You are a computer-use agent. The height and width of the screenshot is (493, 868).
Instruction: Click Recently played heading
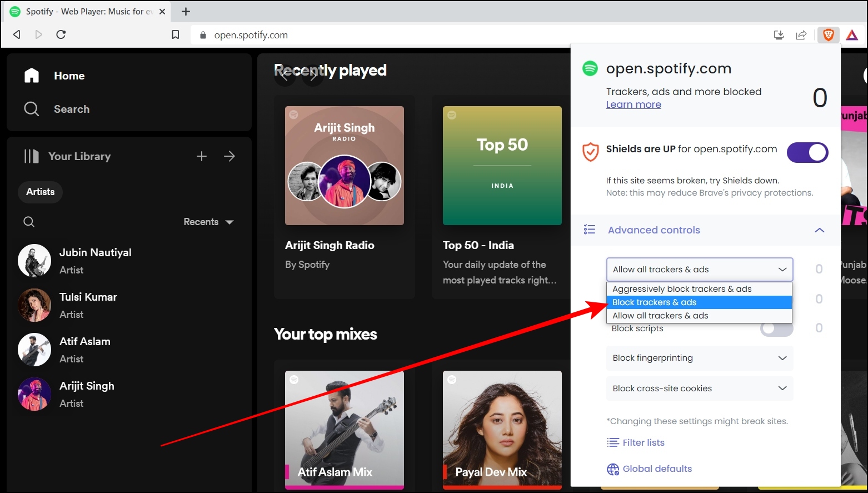[x=330, y=70]
